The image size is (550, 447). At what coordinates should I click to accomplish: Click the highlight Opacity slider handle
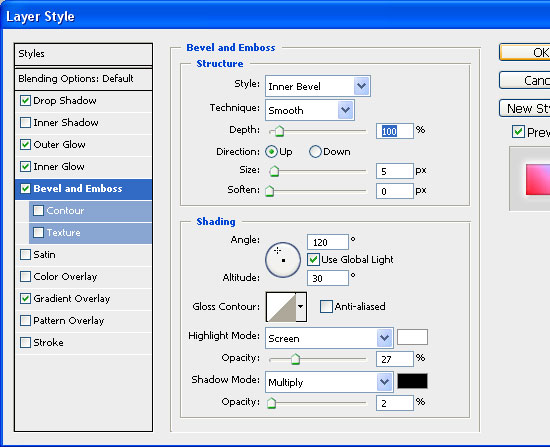tap(295, 359)
